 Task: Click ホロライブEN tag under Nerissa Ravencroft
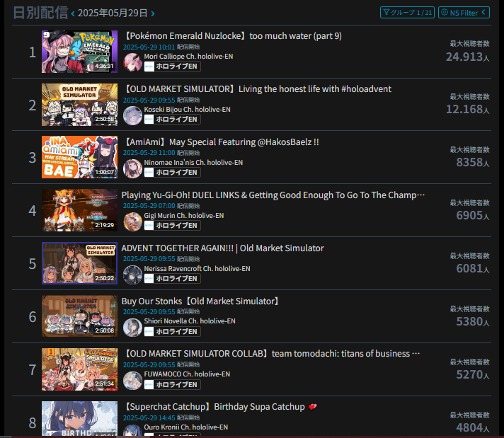(172, 278)
